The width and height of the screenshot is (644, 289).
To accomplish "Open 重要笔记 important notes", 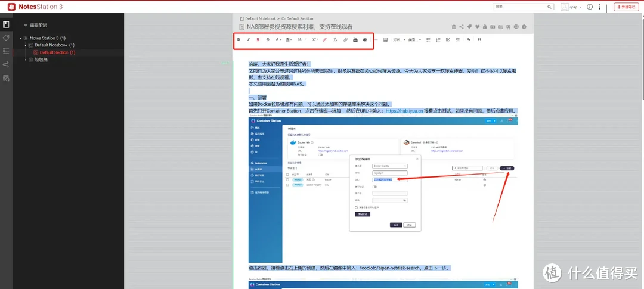I will 35,25.
